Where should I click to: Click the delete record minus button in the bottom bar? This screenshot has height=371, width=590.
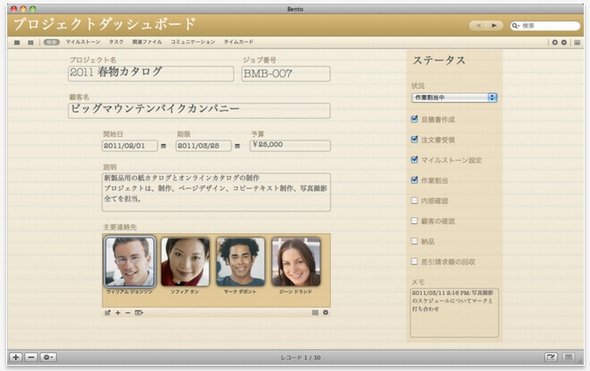click(x=31, y=357)
